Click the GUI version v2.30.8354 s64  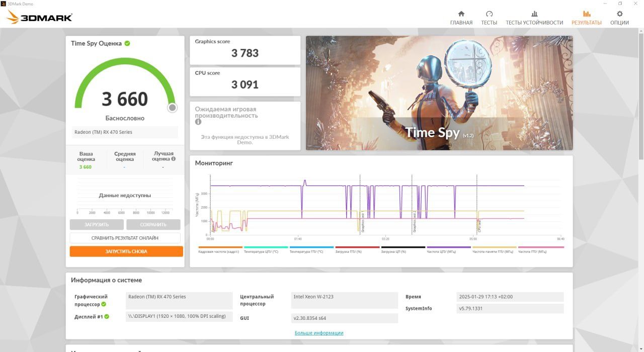[x=345, y=318]
